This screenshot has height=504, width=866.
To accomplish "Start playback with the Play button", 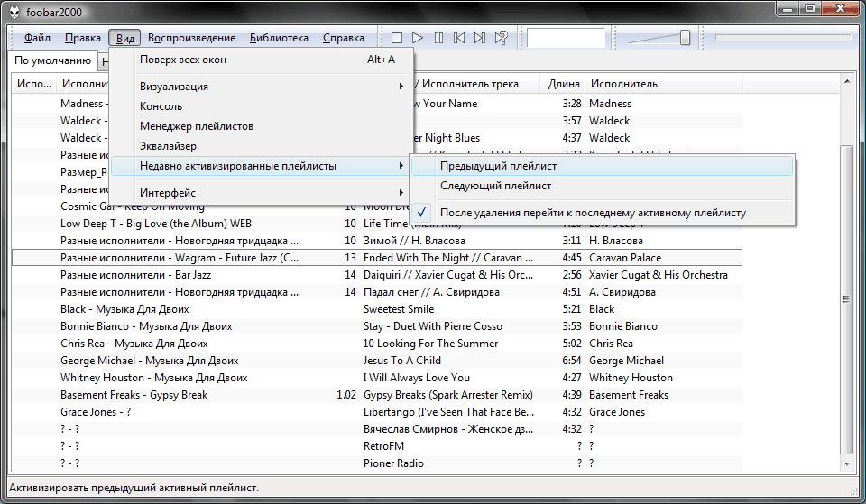I will click(418, 38).
